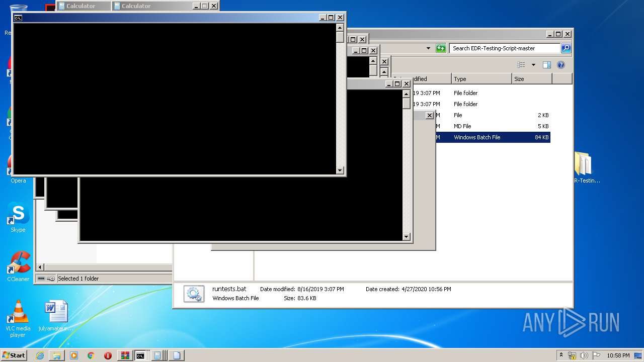Open Windows Explorer from the taskbar
Viewport: 644px width, 362px height.
tap(57, 355)
